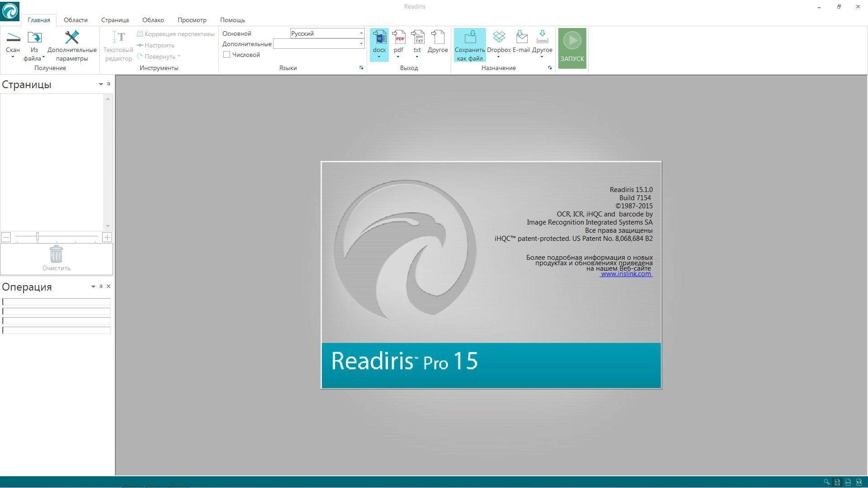This screenshot has height=488, width=868.
Task: Switch to the Облако tab
Action: [x=153, y=20]
